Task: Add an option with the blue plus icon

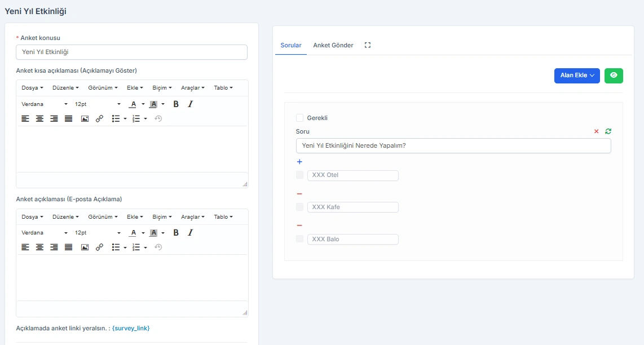Action: click(x=299, y=162)
